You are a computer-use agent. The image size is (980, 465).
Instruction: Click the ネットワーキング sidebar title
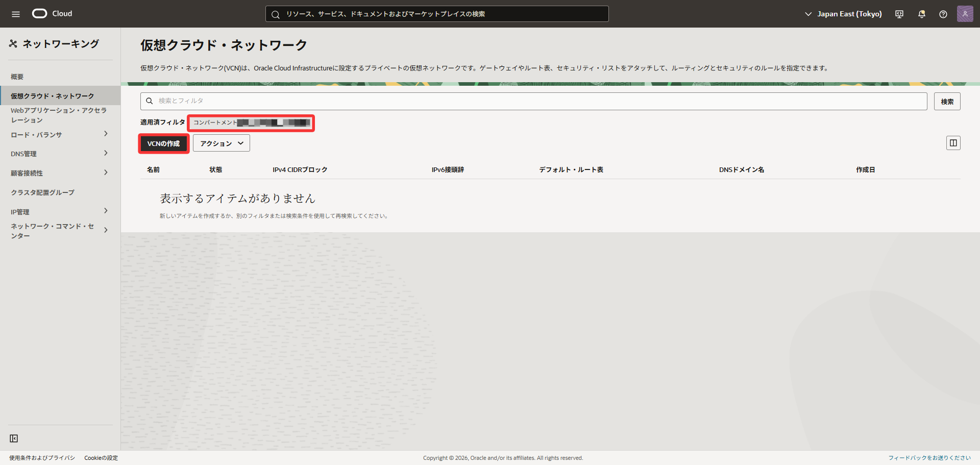61,44
